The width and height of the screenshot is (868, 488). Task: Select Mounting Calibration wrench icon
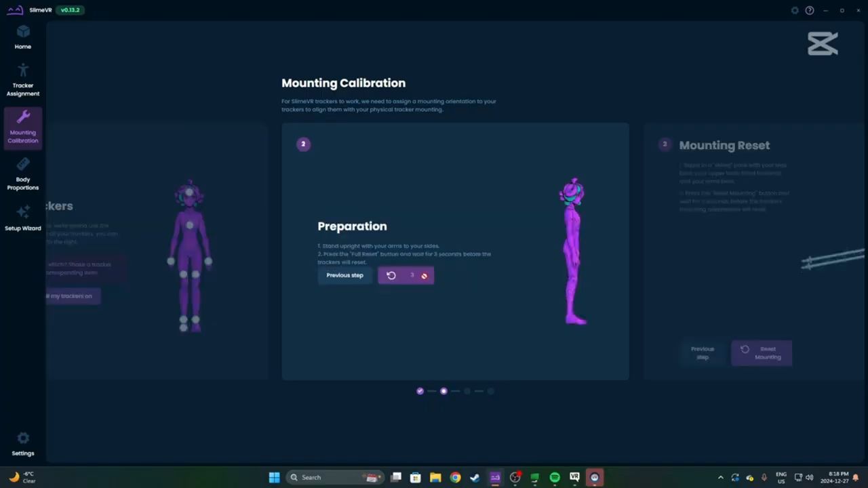(x=23, y=117)
